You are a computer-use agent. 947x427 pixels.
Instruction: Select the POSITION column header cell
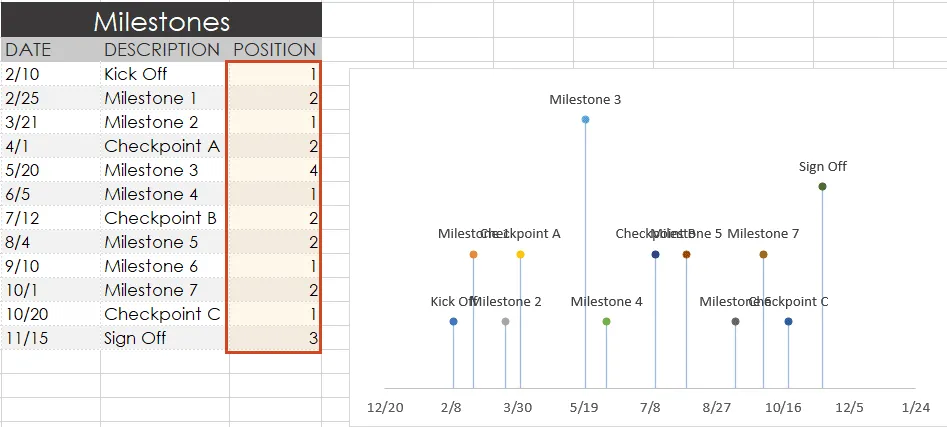274,50
